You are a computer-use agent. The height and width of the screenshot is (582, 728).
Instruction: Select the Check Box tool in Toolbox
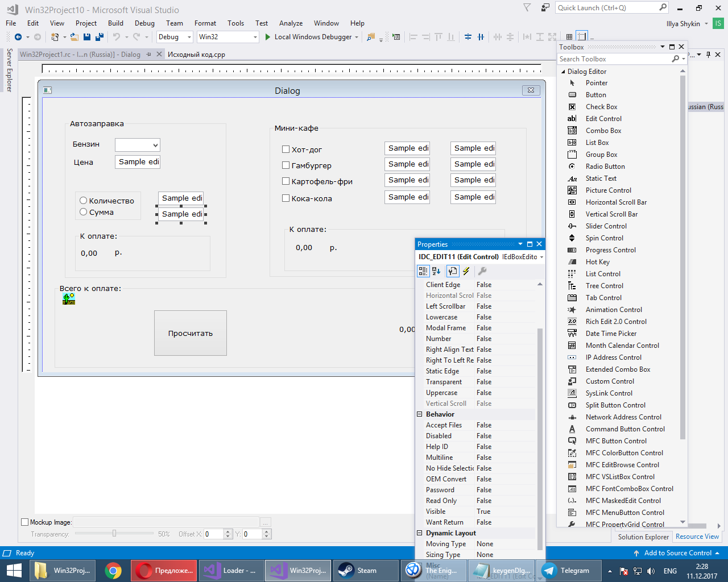601,107
